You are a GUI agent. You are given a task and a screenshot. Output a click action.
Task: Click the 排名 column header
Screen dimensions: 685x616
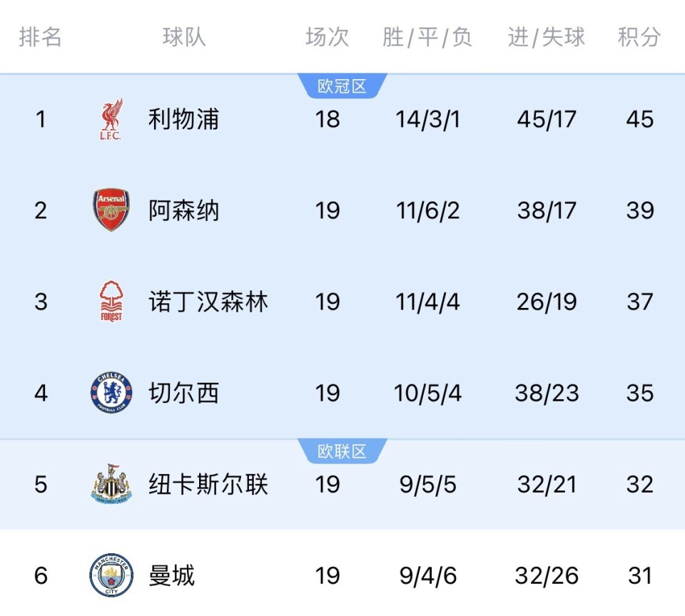click(41, 37)
